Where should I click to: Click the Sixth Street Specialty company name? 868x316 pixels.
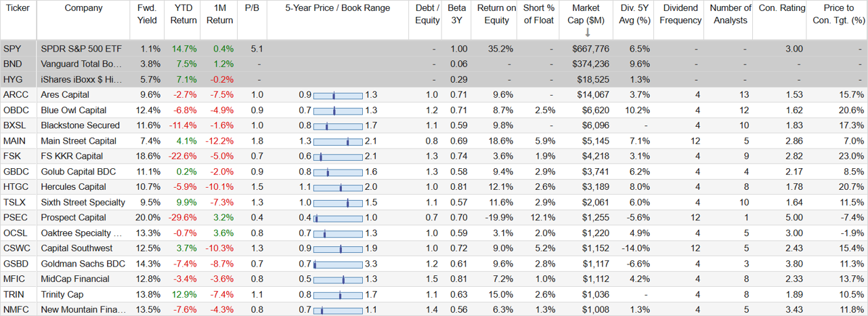coord(83,202)
